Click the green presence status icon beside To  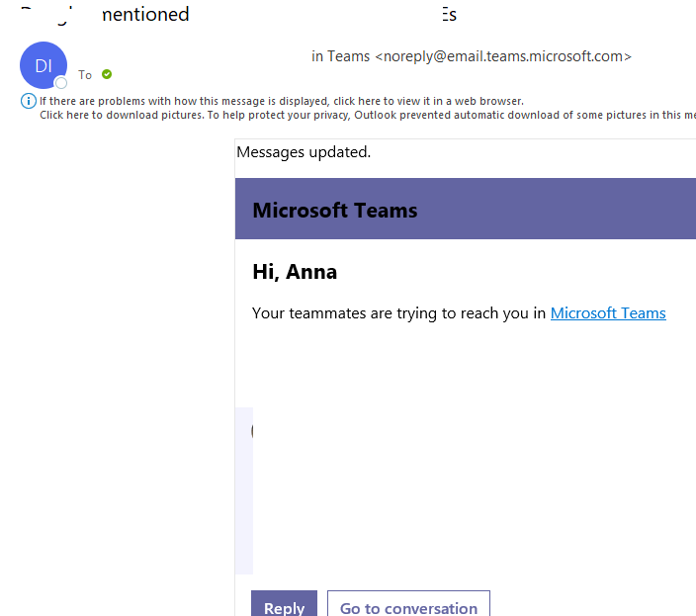(x=107, y=74)
